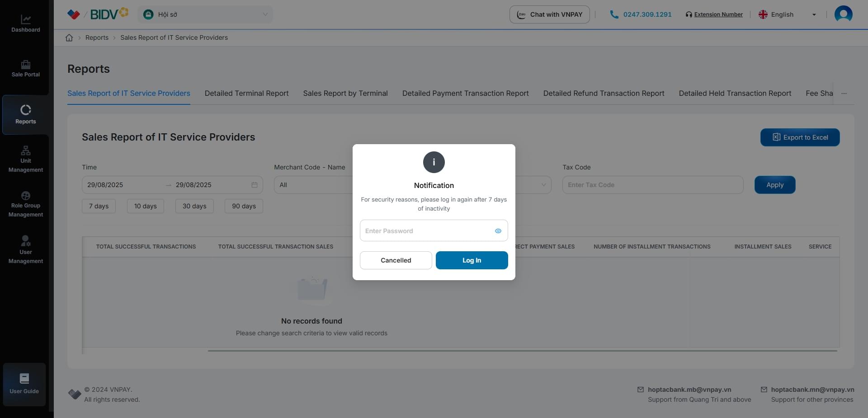Open the Extension Number link
The image size is (868, 418).
[x=718, y=14]
